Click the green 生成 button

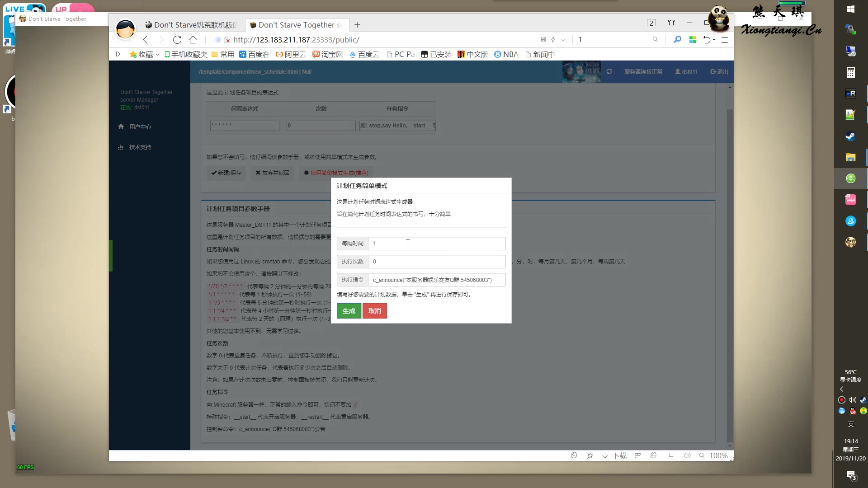348,311
